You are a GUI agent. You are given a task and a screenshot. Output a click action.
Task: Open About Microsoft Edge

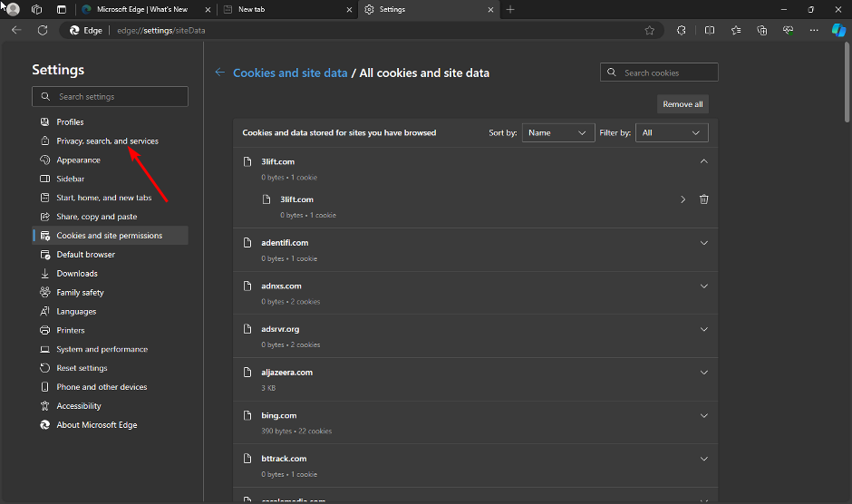point(110,425)
